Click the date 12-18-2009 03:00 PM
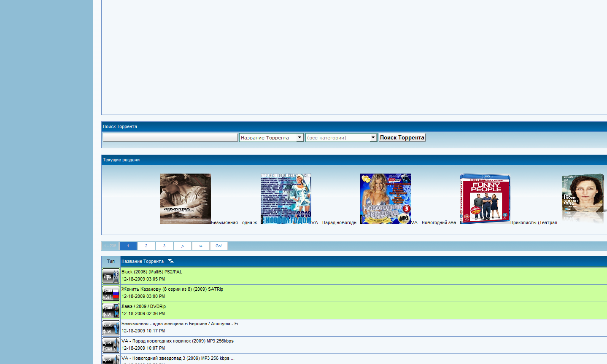607x364 pixels. [x=143, y=296]
